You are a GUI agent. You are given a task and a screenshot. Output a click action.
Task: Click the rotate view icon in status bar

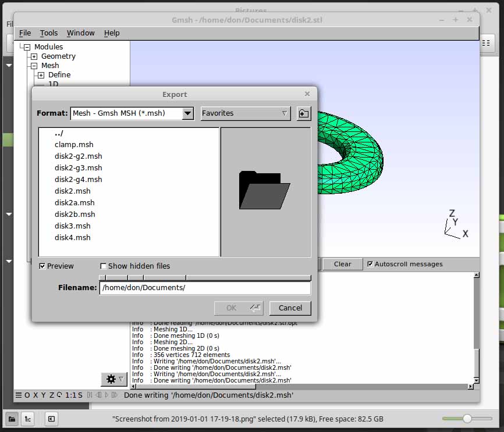(59, 395)
